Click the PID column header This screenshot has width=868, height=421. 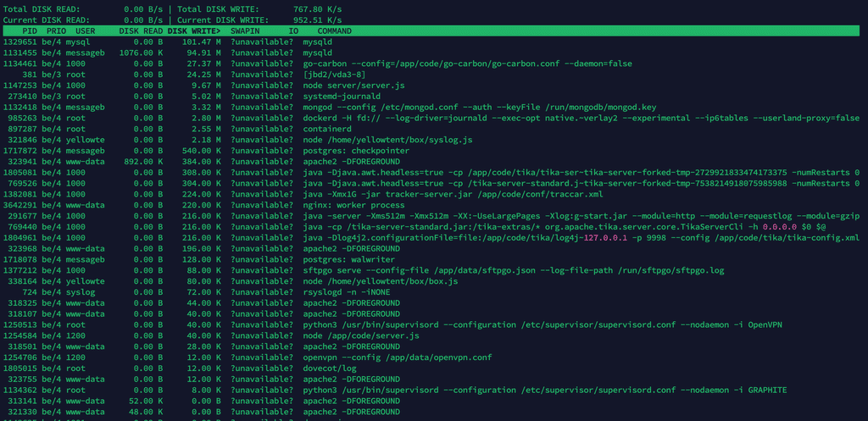(30, 30)
